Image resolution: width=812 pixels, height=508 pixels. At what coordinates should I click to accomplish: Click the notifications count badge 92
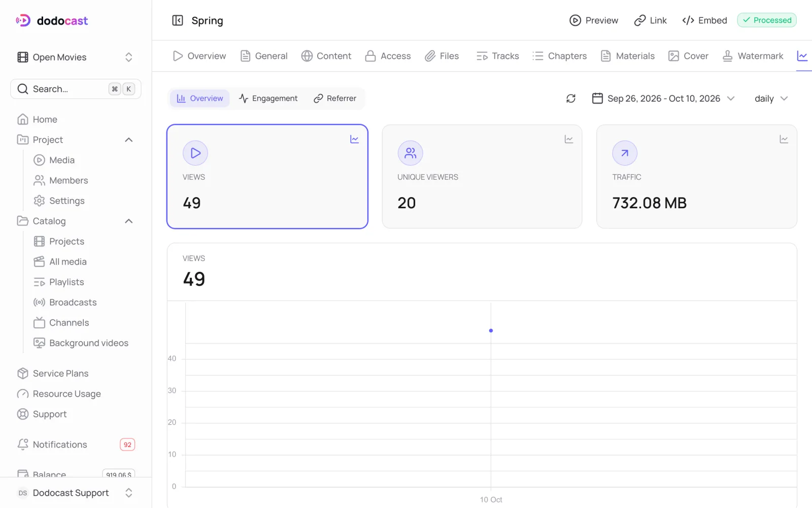click(x=127, y=444)
